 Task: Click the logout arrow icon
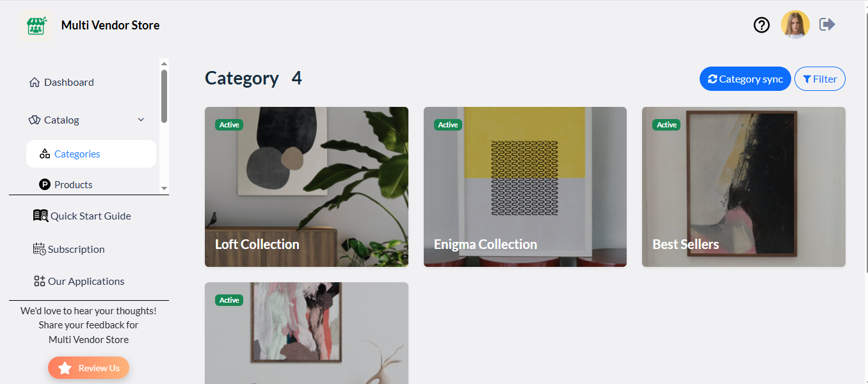[x=828, y=24]
